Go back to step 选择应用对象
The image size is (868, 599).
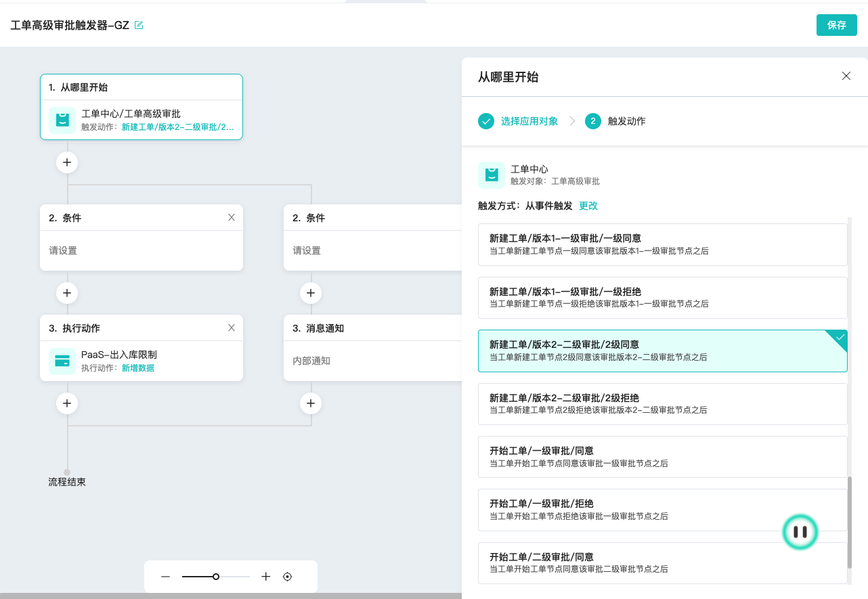coord(529,121)
